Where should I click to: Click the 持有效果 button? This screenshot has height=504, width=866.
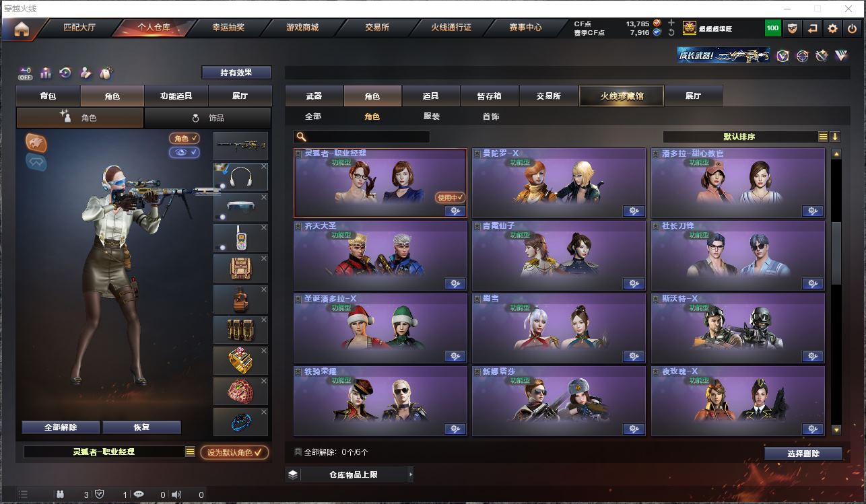point(236,72)
